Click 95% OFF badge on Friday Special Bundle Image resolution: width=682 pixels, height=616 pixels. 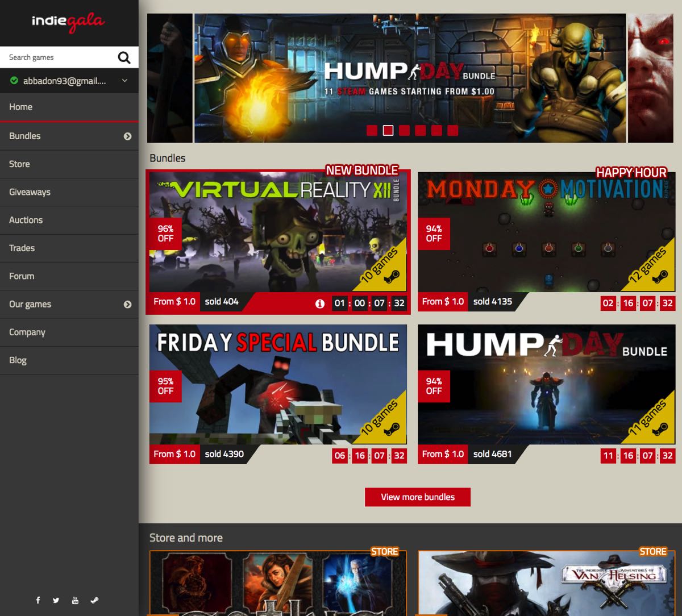[x=165, y=386]
